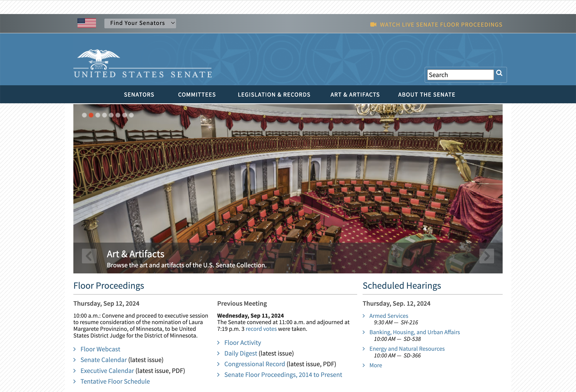
Task: Click the search magnifying glass icon
Action: (499, 73)
